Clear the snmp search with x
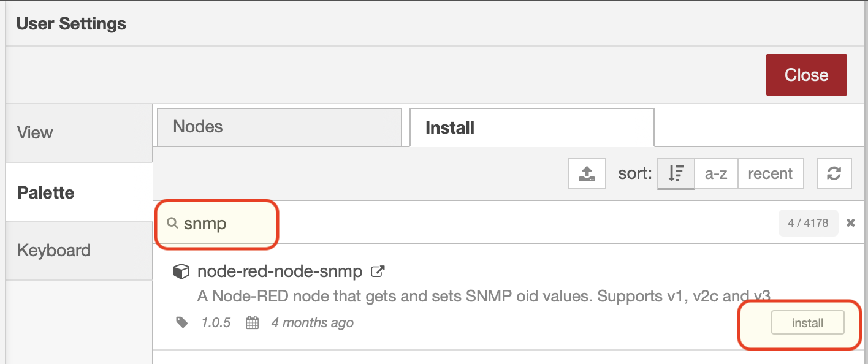868x364 pixels. (x=851, y=223)
